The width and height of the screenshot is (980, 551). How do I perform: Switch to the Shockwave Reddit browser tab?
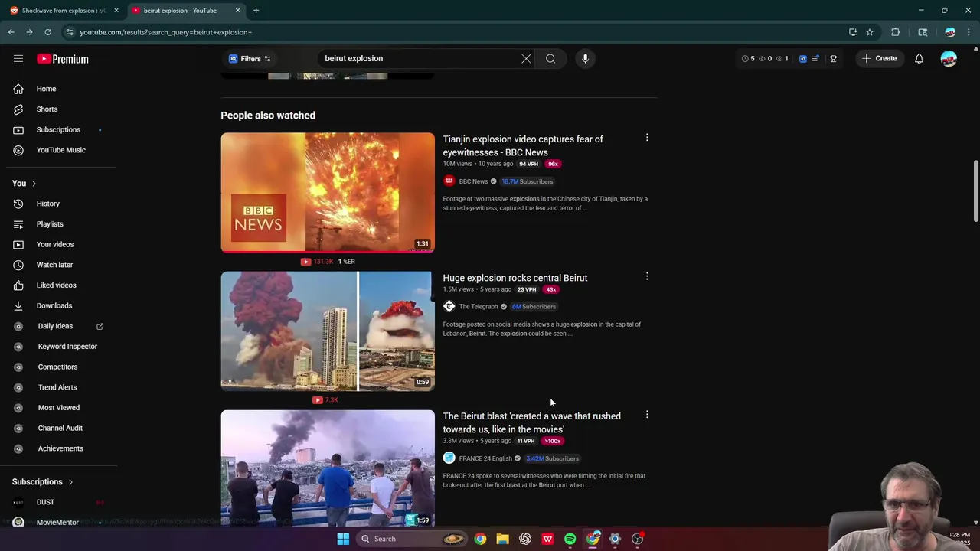(64, 11)
